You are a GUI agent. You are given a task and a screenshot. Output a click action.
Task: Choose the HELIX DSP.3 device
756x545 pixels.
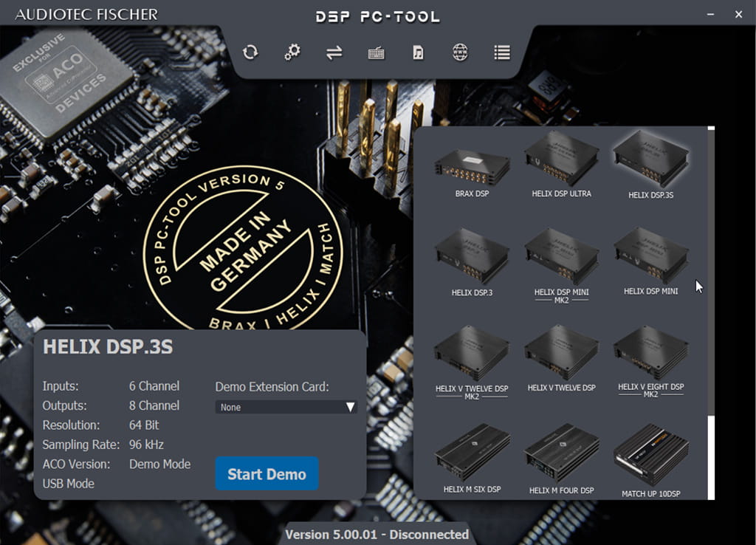point(472,263)
